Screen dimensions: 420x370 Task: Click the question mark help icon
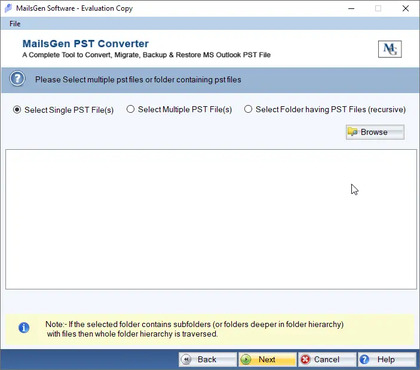[x=17, y=79]
